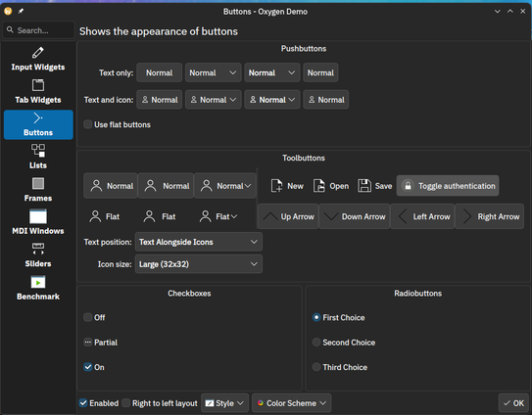This screenshot has width=532, height=415.
Task: Open second Normal dropdown in Text only row
Action: pos(213,72)
